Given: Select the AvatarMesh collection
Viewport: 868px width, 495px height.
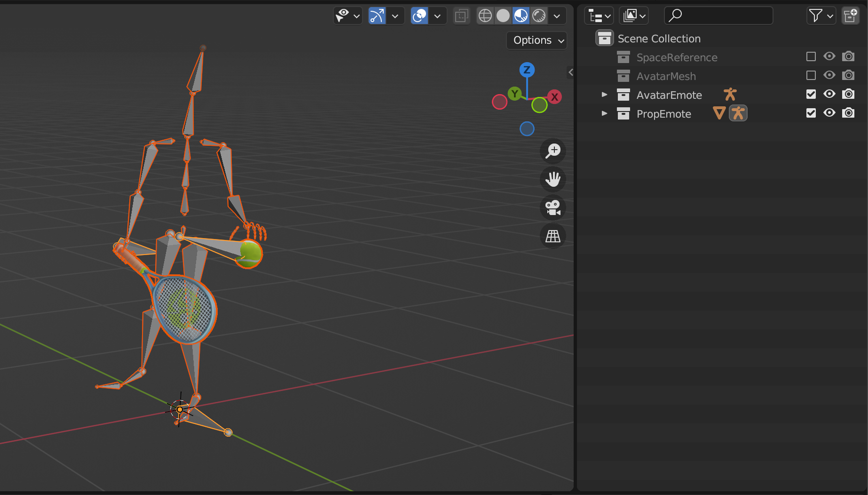Looking at the screenshot, I should coord(666,76).
